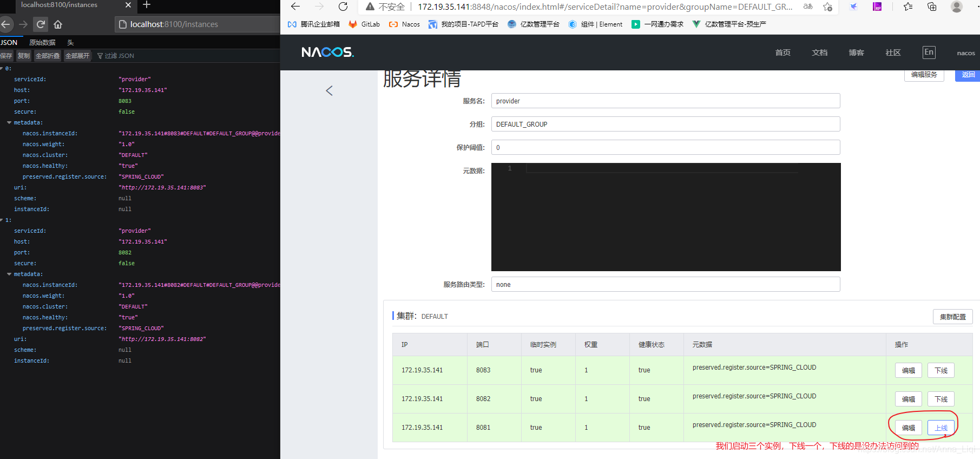Collapse metadata node of port 8082 instance

point(9,274)
